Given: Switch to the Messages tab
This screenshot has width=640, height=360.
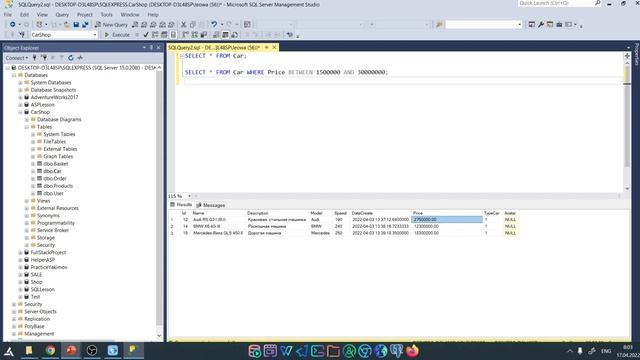Looking at the screenshot, I should (211, 205).
